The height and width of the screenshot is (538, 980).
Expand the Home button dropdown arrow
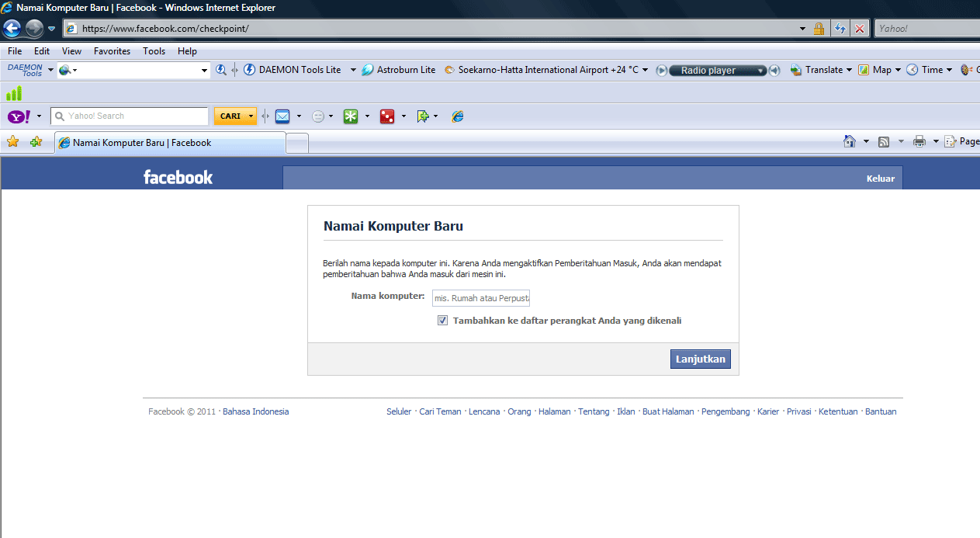click(866, 141)
